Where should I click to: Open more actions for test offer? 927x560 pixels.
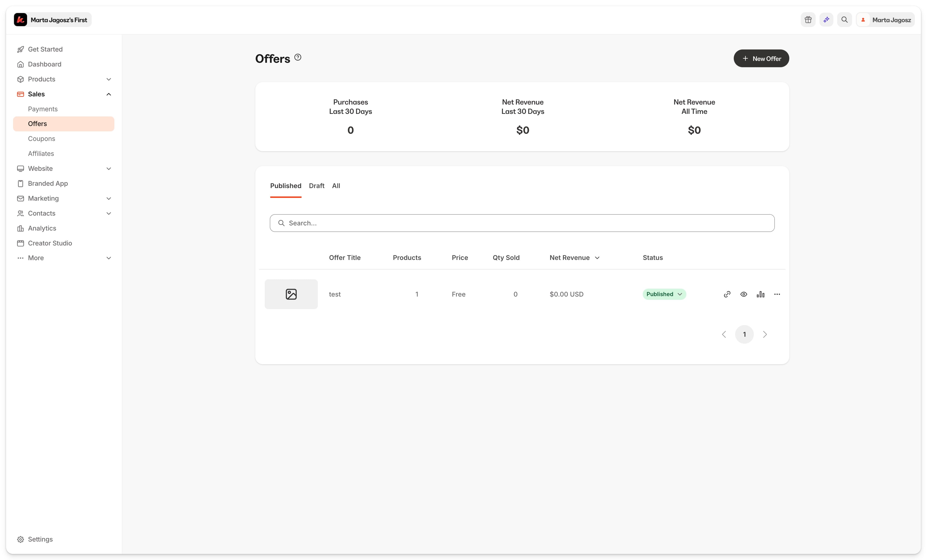tap(777, 294)
